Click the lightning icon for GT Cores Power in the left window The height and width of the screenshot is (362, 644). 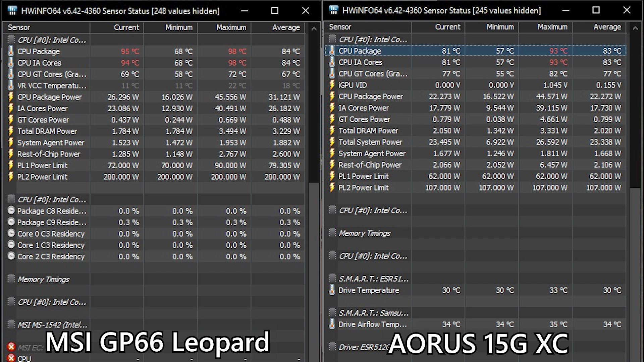(11, 120)
